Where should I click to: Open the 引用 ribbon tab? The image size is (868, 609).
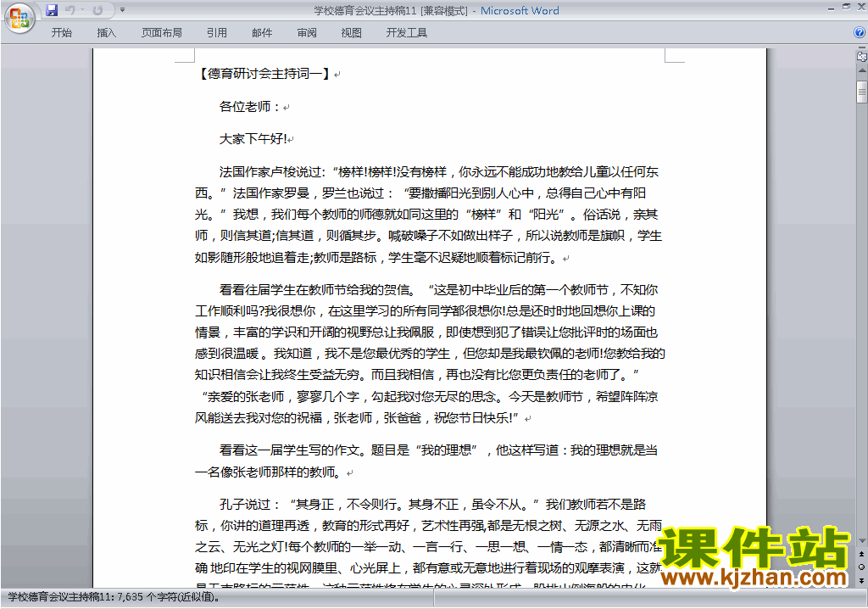click(x=216, y=33)
